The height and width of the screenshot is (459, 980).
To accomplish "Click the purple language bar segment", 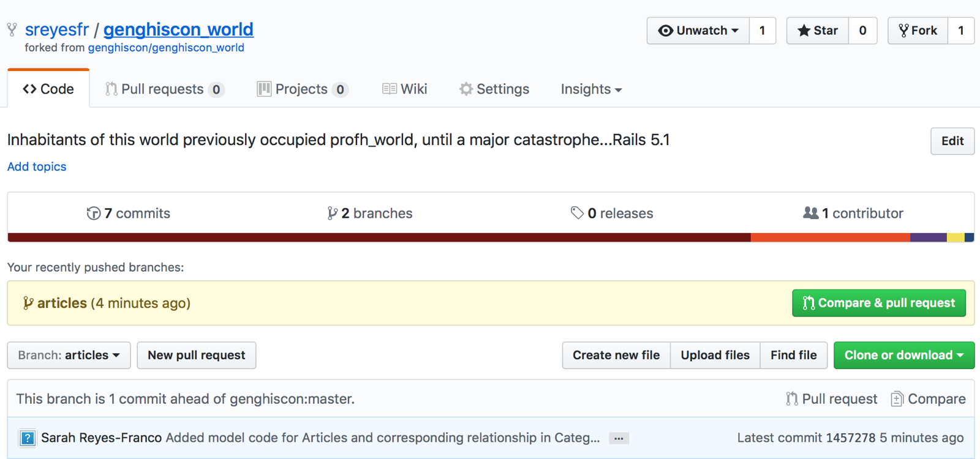I will [929, 237].
